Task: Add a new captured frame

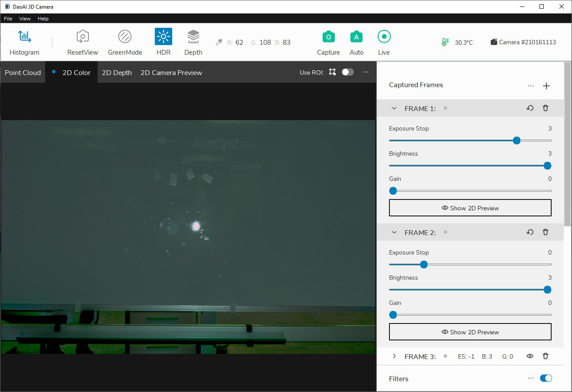Action: coord(546,85)
